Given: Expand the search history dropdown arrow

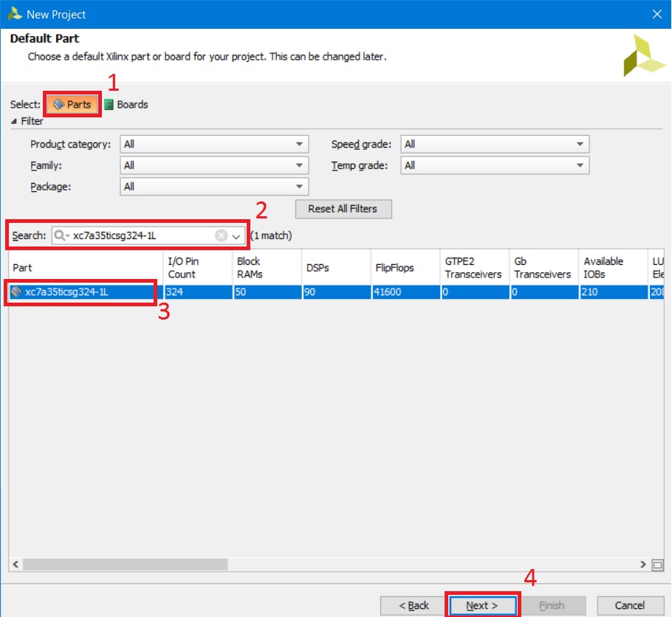Looking at the screenshot, I should pos(236,236).
